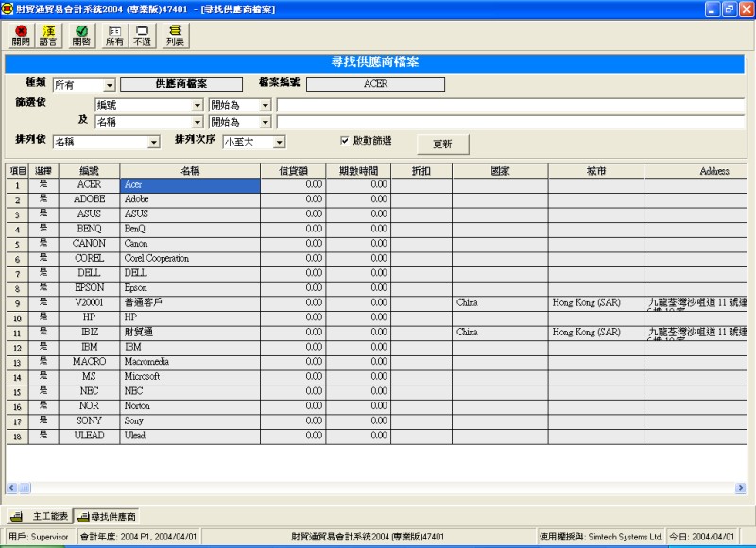Select the 財貿通 name cell
Image resolution: width=756 pixels, height=548 pixels.
pyautogui.click(x=190, y=333)
